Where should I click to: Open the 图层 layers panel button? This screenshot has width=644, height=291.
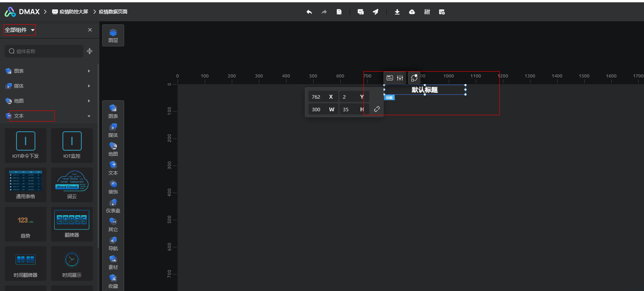coord(113,35)
